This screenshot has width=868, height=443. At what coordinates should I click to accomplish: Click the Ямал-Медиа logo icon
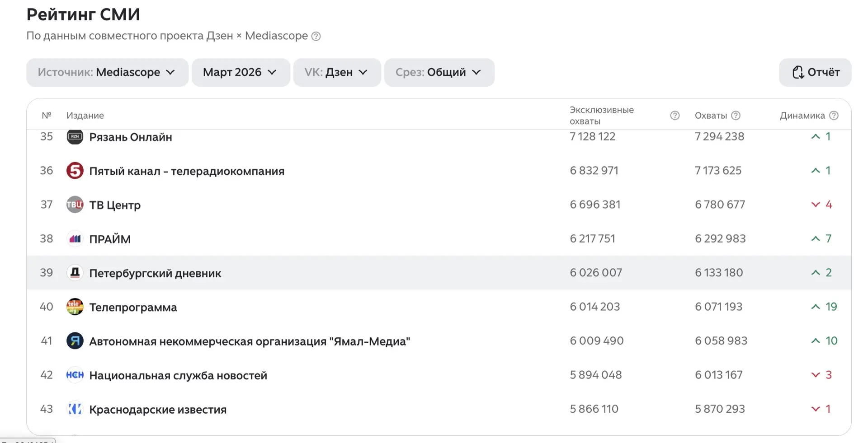(75, 340)
